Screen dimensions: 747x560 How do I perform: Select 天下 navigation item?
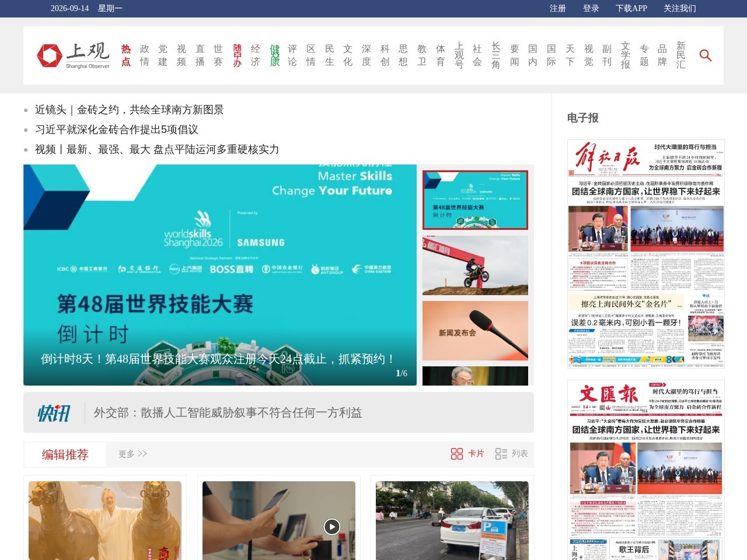tap(570, 55)
